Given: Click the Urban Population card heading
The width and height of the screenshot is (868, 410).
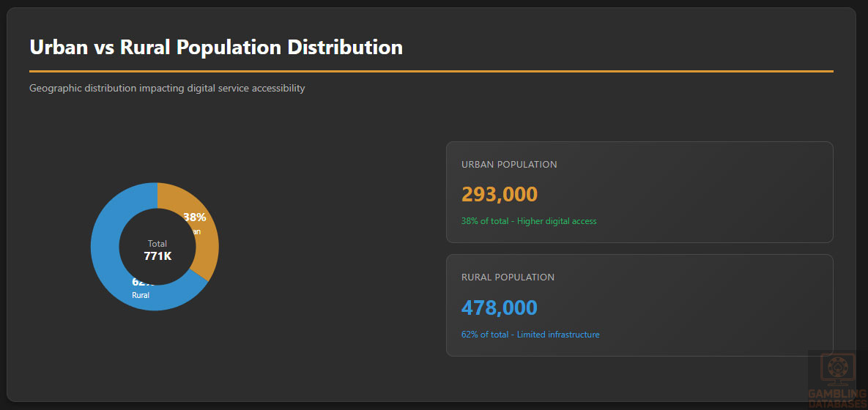Looking at the screenshot, I should pyautogui.click(x=509, y=165).
